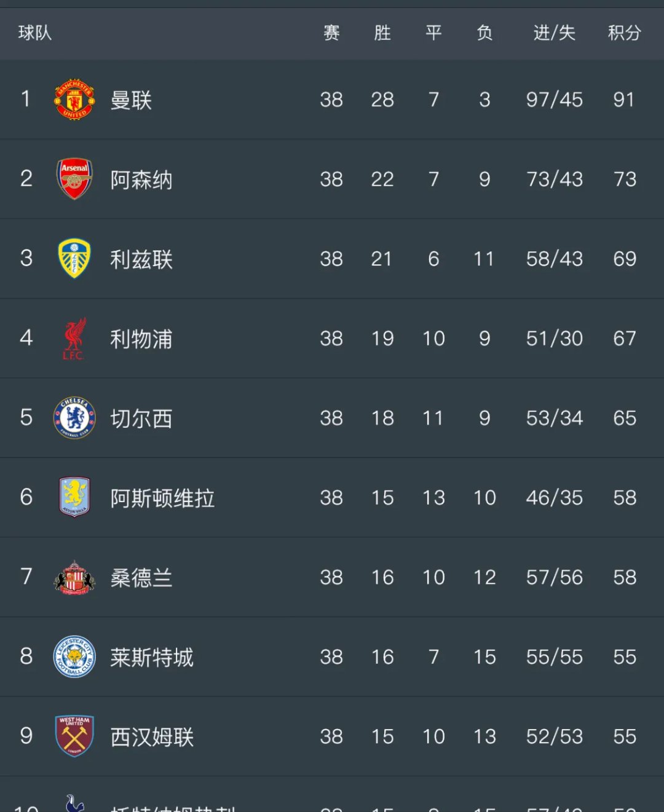Tap the West Ham United badge
The width and height of the screenshot is (664, 812).
(x=74, y=736)
